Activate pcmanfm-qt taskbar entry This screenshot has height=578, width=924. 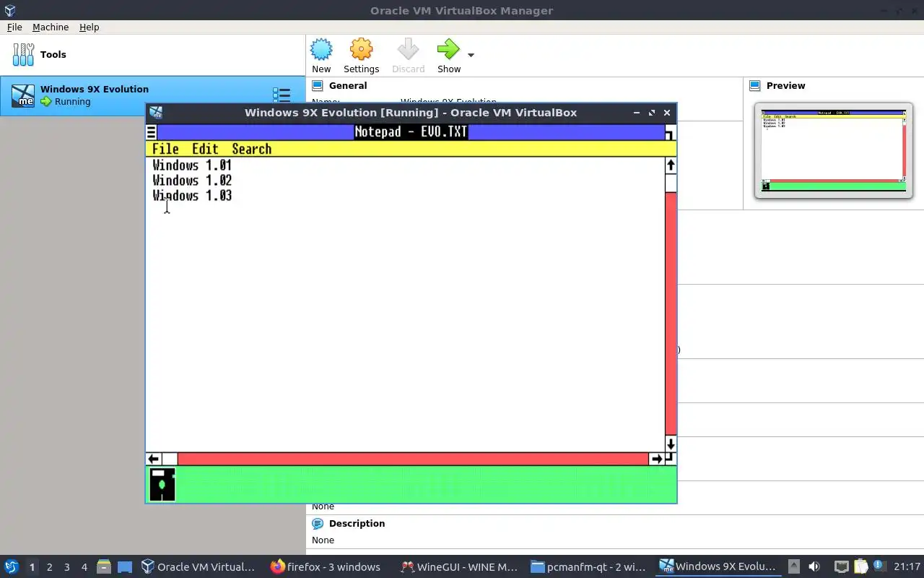pyautogui.click(x=589, y=567)
